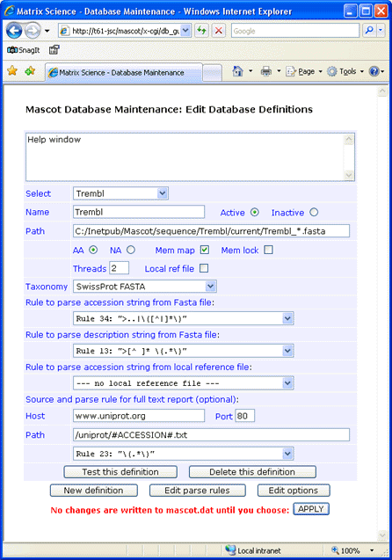
Task: Click the search magnifier icon
Action: click(x=369, y=31)
